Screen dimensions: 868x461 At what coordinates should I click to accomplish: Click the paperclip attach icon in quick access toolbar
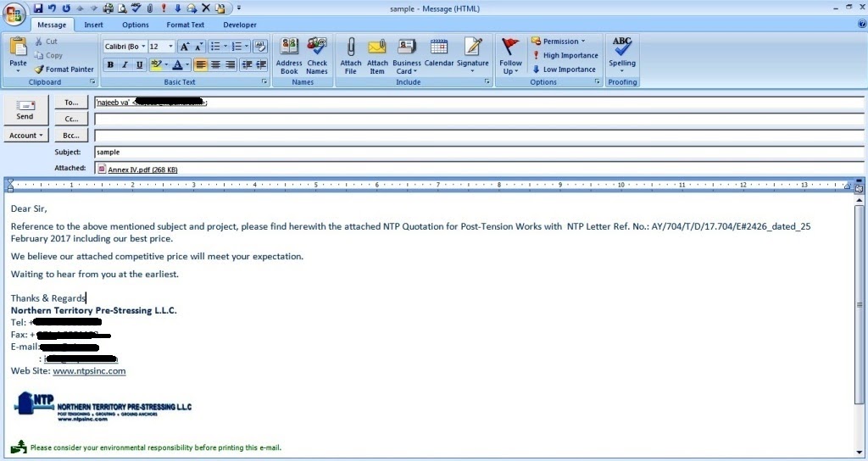(x=149, y=8)
